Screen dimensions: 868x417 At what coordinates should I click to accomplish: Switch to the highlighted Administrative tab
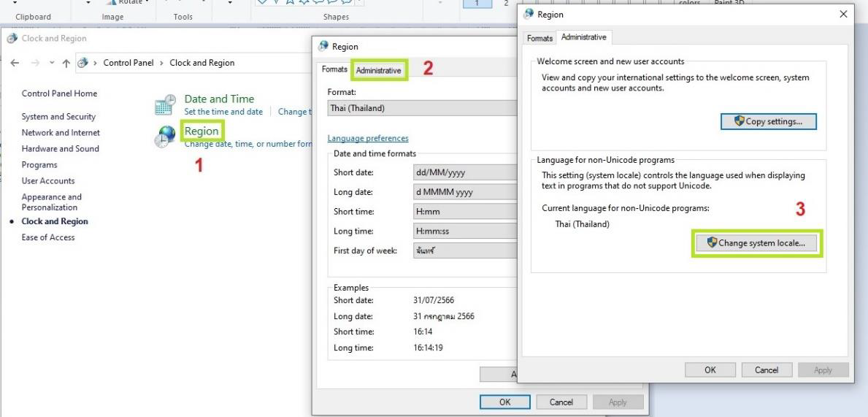[378, 70]
